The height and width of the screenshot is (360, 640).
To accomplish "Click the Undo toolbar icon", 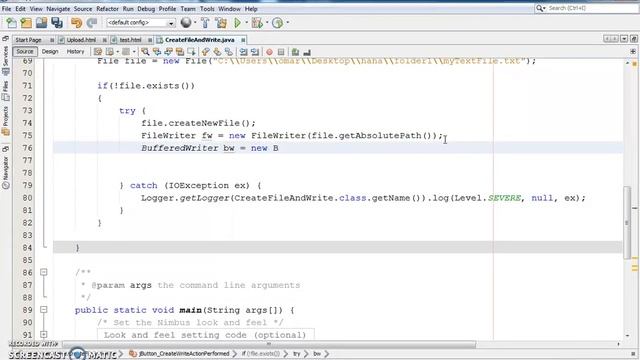I will point(76,23).
